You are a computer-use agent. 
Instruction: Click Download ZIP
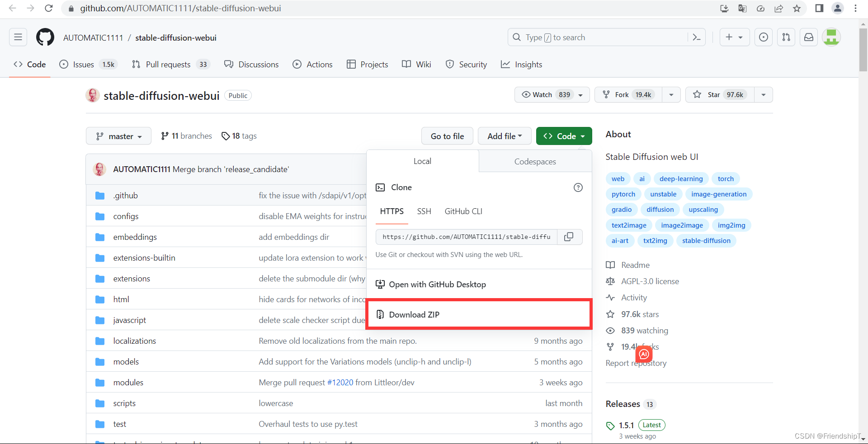click(478, 314)
